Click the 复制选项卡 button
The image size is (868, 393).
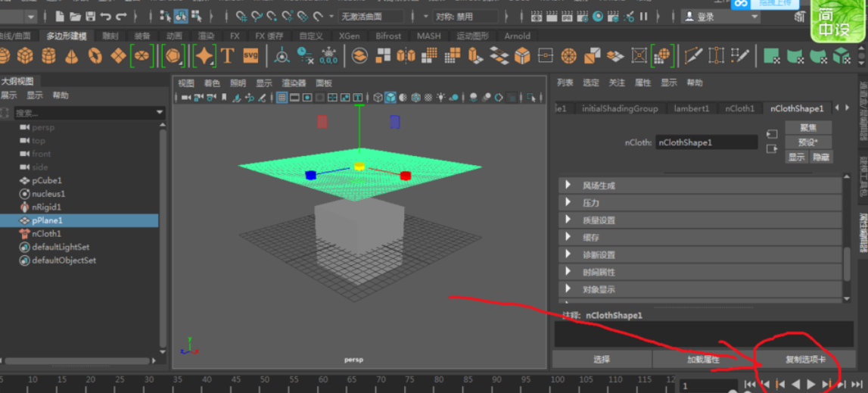coord(805,359)
